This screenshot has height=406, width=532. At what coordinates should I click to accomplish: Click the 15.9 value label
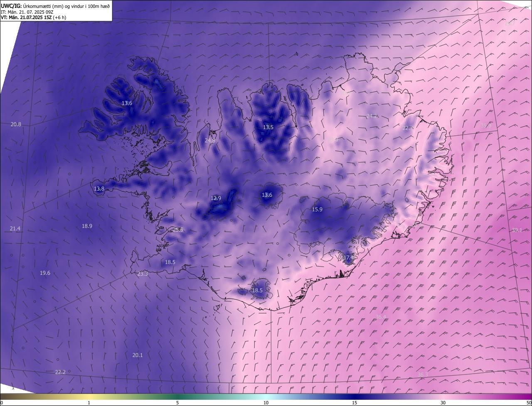click(x=317, y=209)
